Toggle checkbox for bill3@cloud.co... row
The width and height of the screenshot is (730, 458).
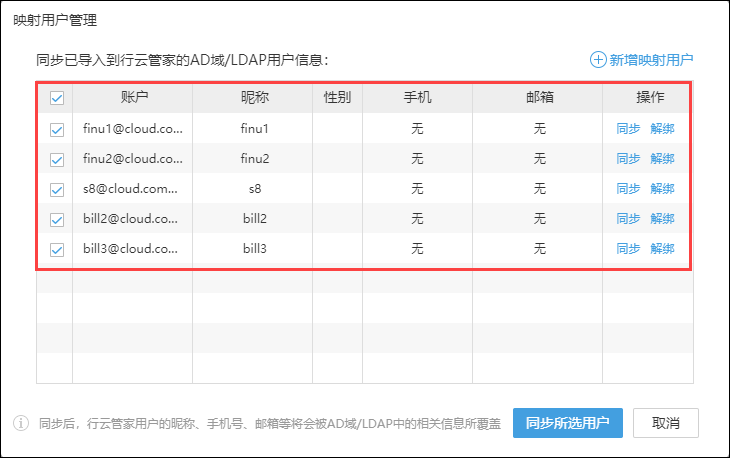[x=57, y=249]
